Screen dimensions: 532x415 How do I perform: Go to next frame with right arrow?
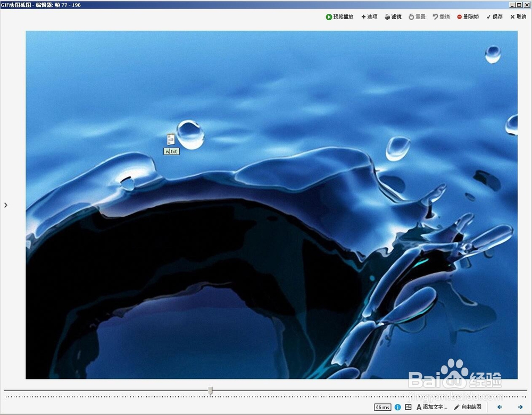pyautogui.click(x=520, y=407)
